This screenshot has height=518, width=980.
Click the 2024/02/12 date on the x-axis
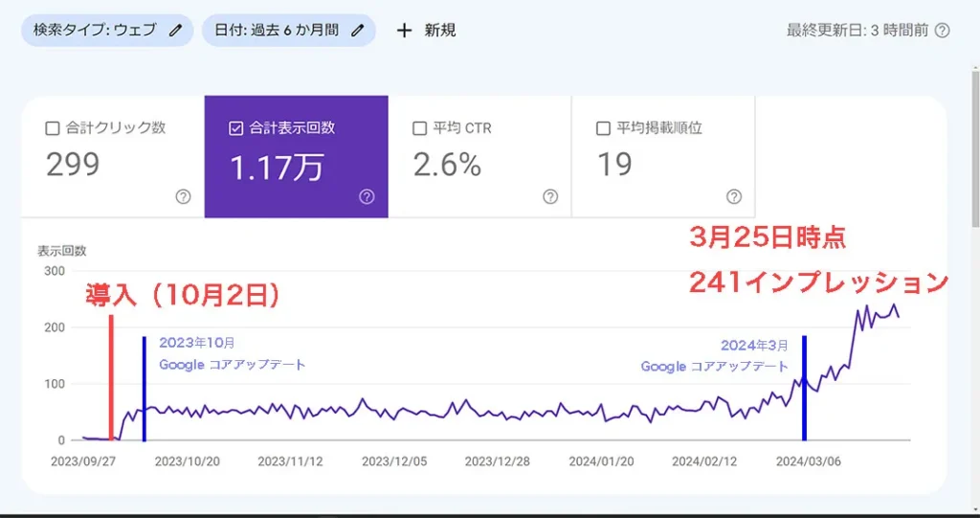(x=704, y=462)
